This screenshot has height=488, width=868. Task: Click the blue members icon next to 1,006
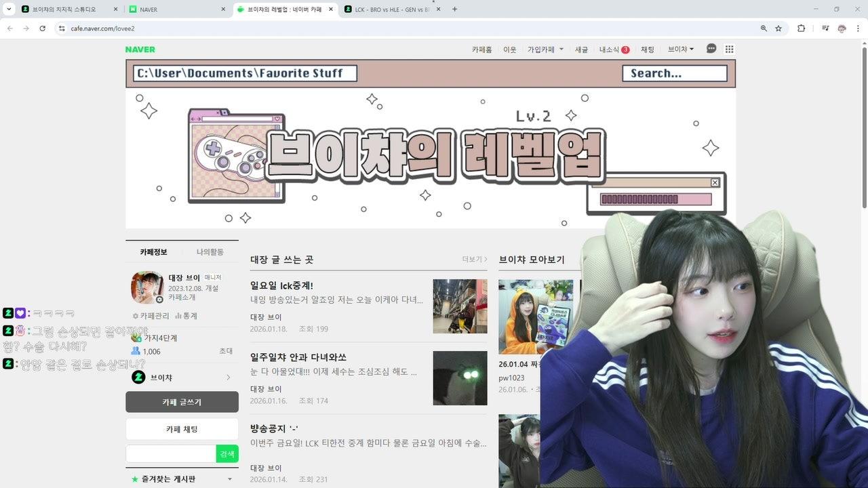135,350
